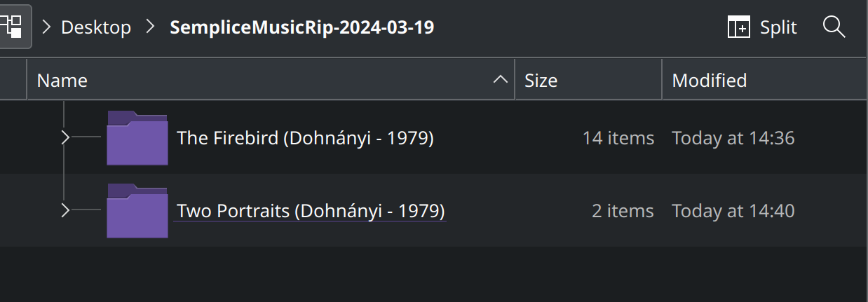Image resolution: width=868 pixels, height=302 pixels.
Task: Click the Split button label
Action: [778, 27]
